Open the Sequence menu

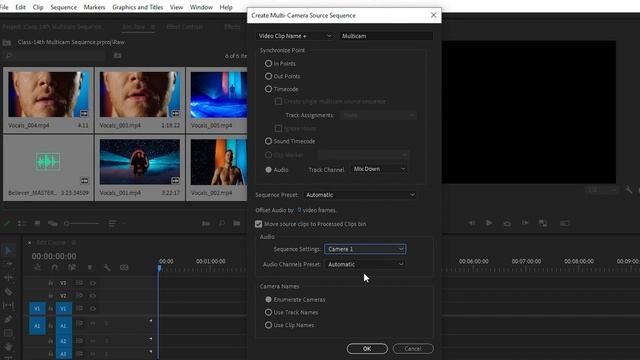point(63,7)
